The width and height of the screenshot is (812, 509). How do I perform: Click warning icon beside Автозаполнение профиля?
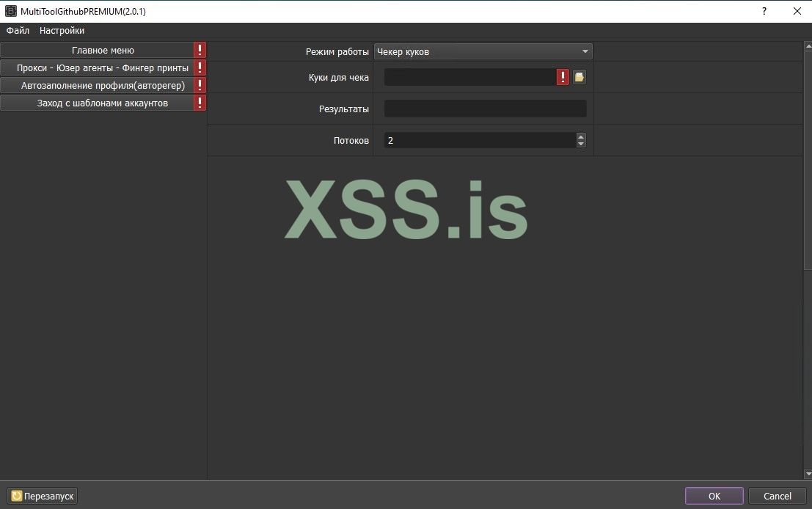200,85
